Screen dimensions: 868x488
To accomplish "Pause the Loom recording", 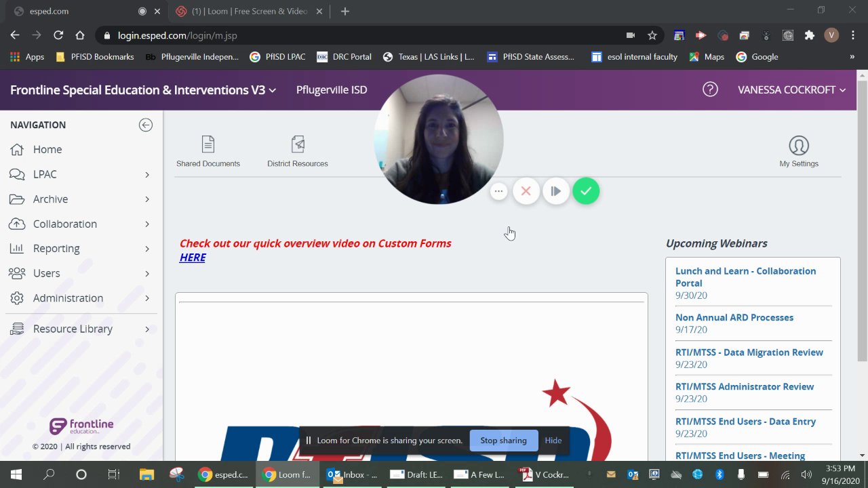I will click(x=555, y=192).
